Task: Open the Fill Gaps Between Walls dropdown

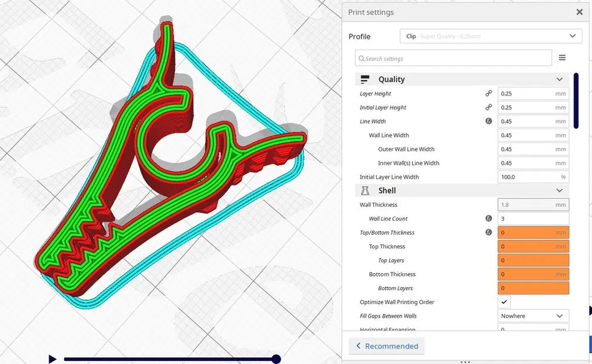Action: pos(533,316)
